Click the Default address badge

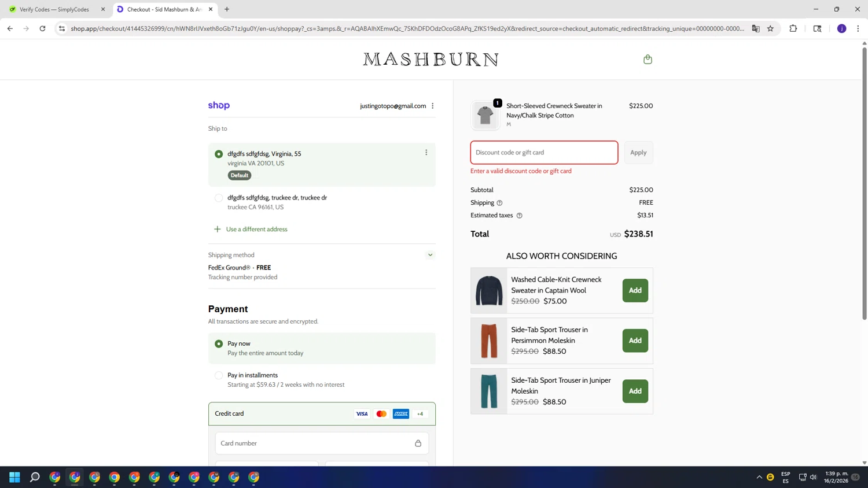(x=240, y=175)
